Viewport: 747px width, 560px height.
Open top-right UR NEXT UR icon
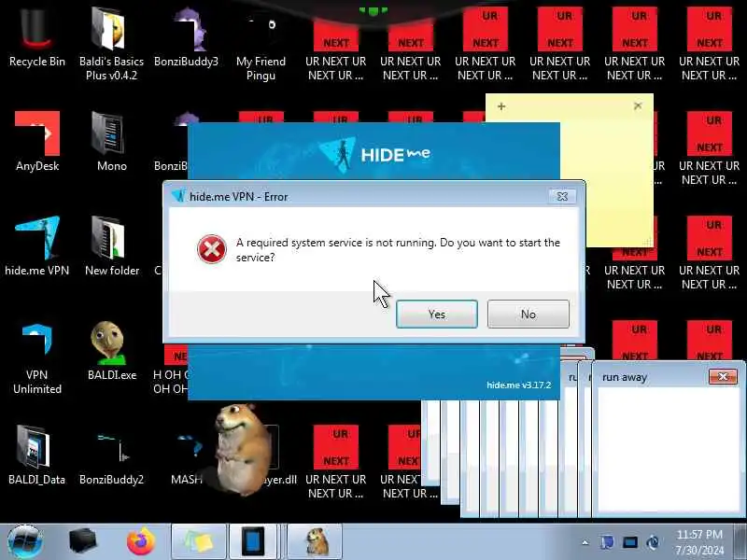pos(710,43)
